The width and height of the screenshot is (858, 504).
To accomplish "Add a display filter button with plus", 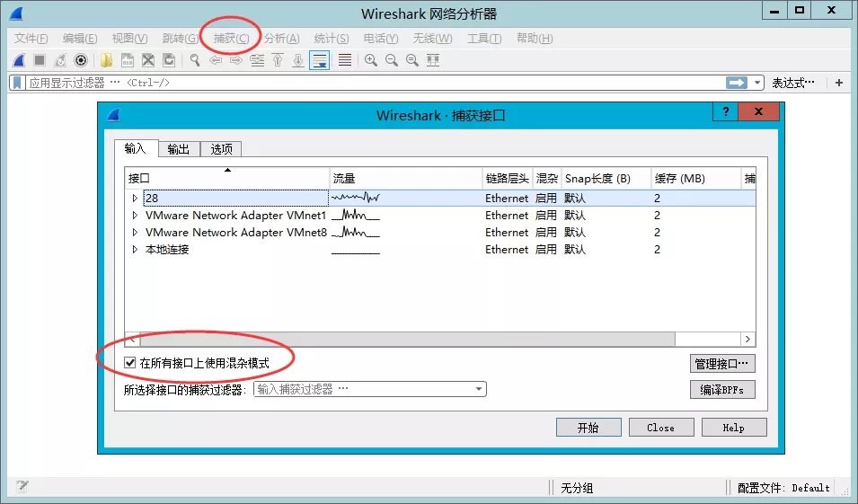I will tap(839, 83).
